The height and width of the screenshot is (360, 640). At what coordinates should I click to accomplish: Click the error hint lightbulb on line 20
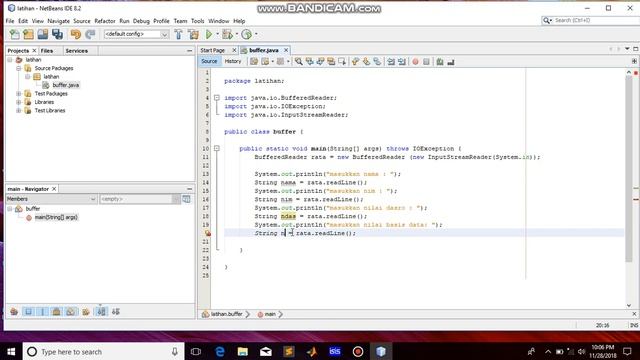(208, 233)
